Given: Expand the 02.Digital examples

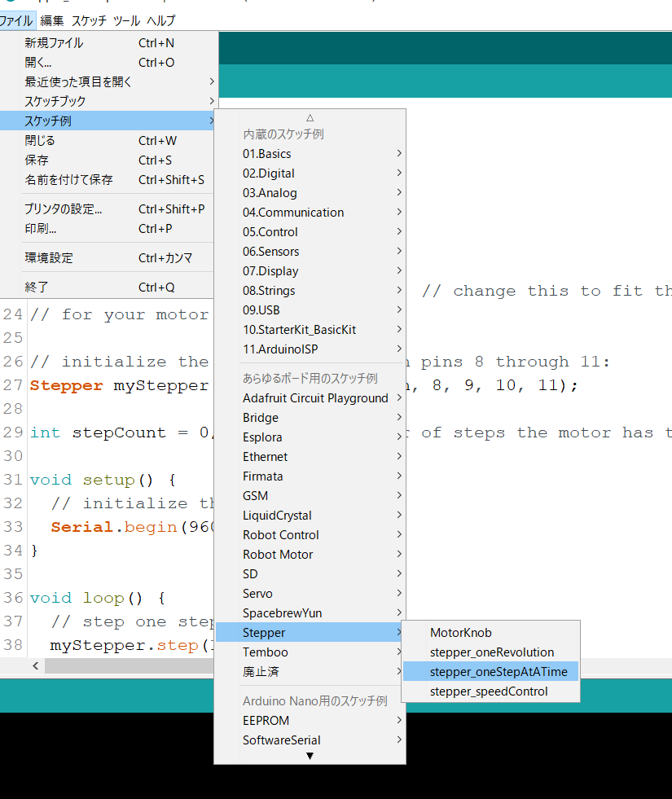Looking at the screenshot, I should coord(310,173).
